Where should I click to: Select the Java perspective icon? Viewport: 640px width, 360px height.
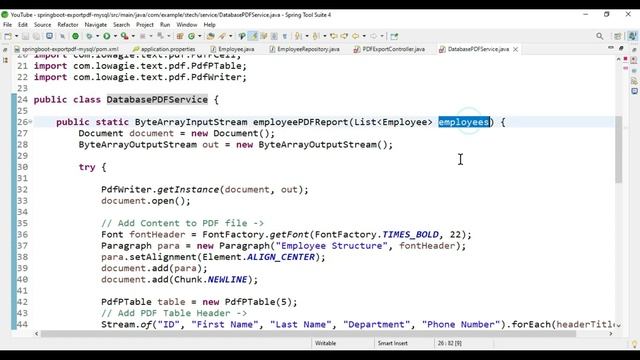click(x=633, y=36)
